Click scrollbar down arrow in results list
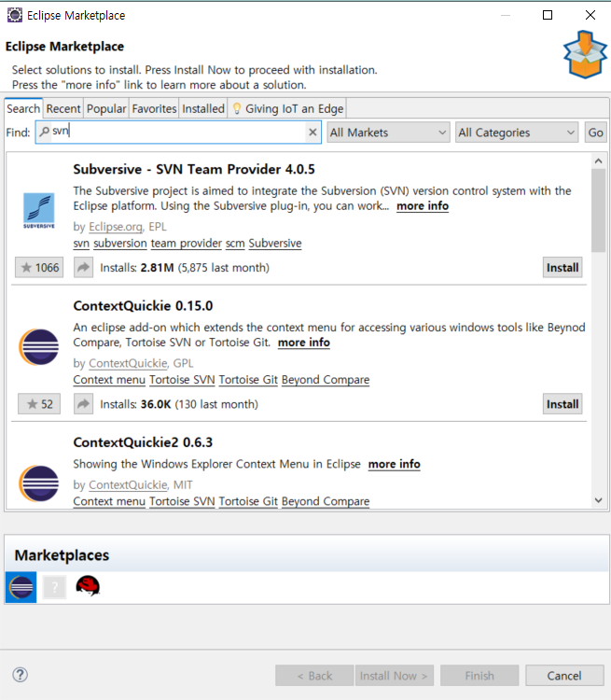This screenshot has width=611, height=700. [599, 501]
